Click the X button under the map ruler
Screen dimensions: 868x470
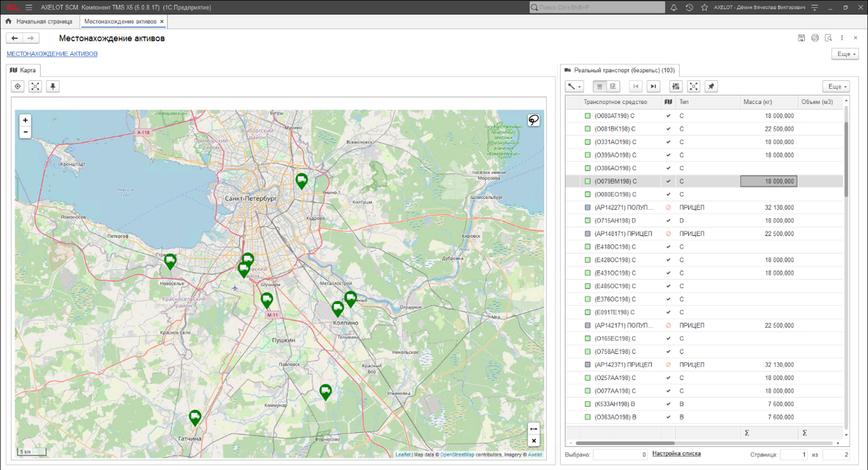coord(533,441)
